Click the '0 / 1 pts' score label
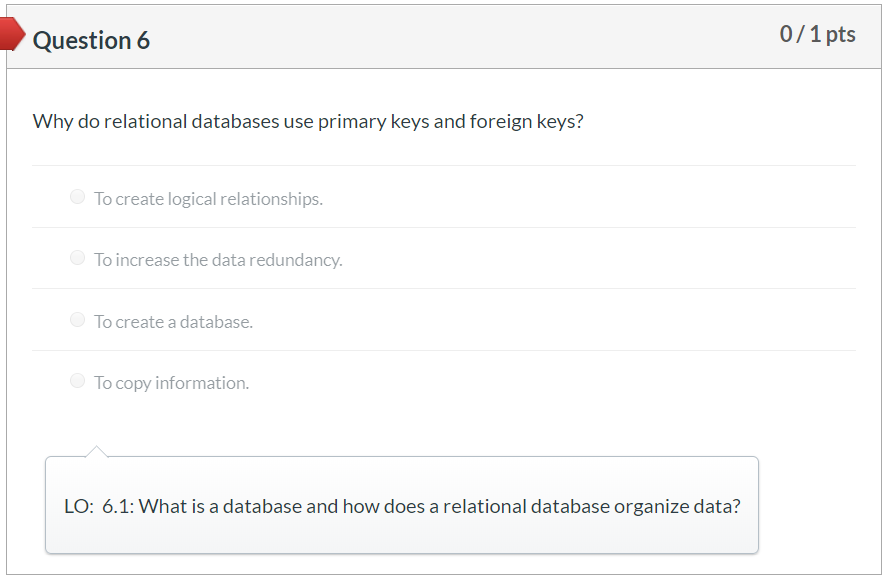This screenshot has width=884, height=577. (817, 33)
